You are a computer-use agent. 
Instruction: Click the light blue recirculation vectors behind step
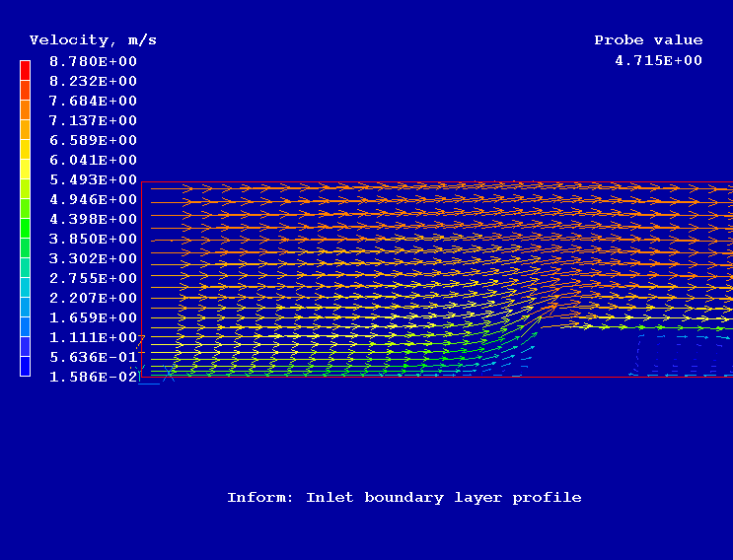[x=681, y=355]
